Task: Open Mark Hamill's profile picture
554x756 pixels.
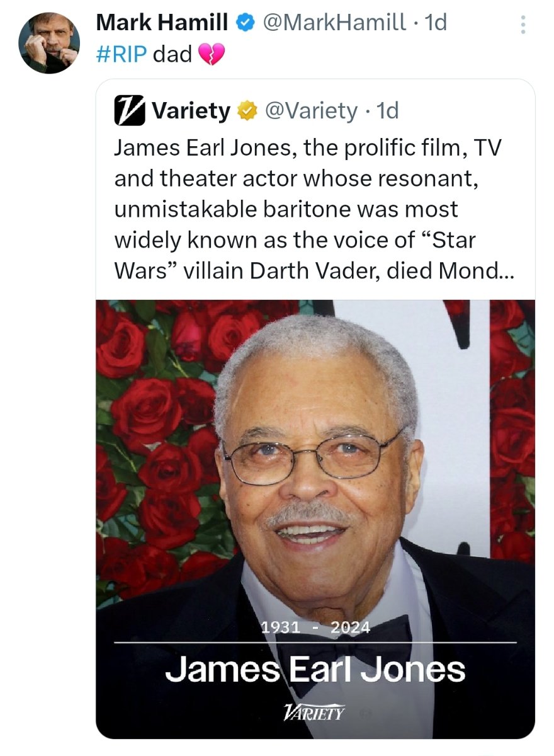Action: click(50, 43)
